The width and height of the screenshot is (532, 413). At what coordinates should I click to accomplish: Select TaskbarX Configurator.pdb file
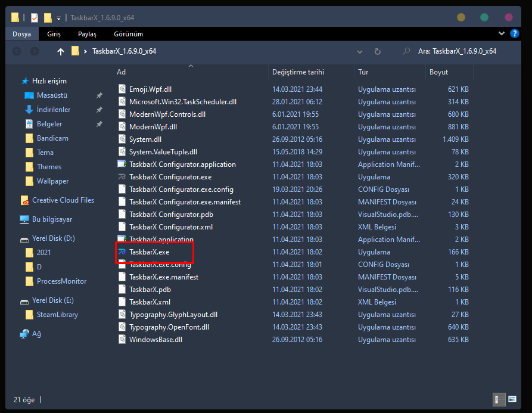coord(171,215)
